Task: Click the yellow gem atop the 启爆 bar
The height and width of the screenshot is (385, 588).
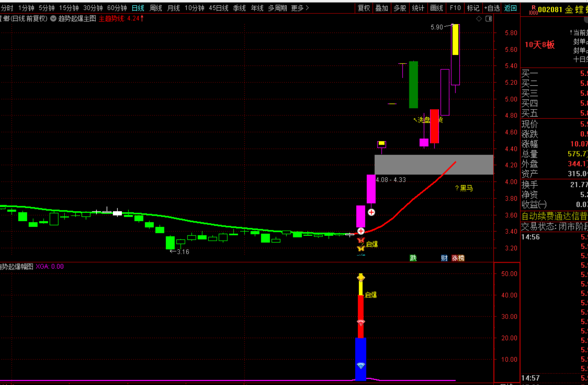Action: pyautogui.click(x=361, y=278)
